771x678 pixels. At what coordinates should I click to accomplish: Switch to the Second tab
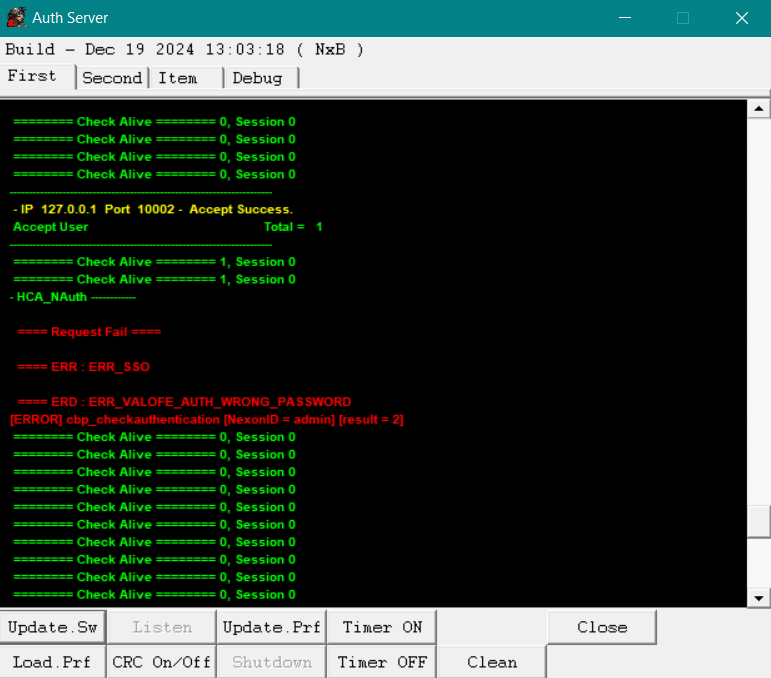click(x=112, y=78)
